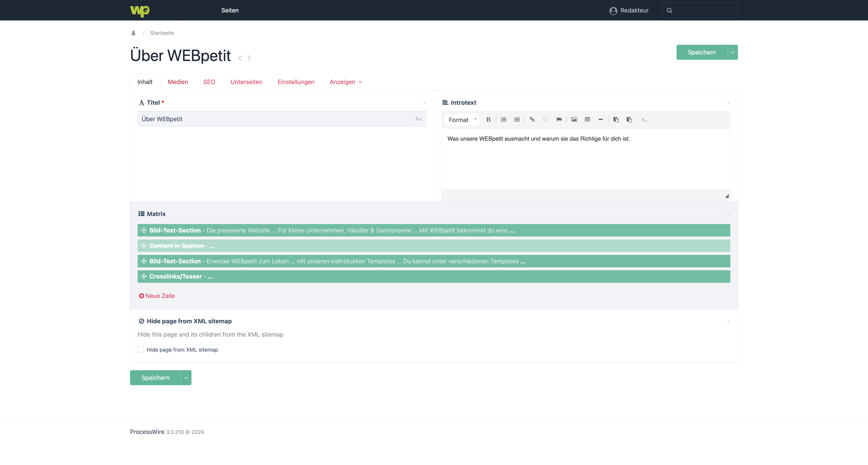The width and height of the screenshot is (868, 465).
Task: Click the tree home breadcrumb icon
Action: [133, 33]
